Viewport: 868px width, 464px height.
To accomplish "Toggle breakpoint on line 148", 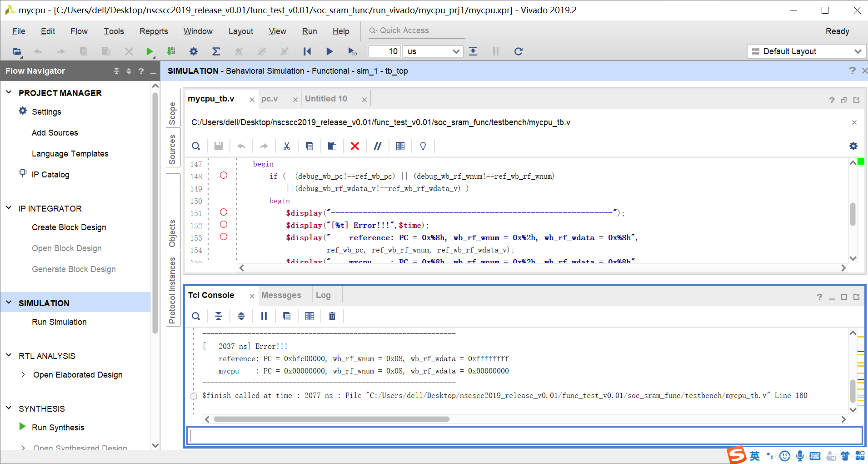I will pos(224,175).
